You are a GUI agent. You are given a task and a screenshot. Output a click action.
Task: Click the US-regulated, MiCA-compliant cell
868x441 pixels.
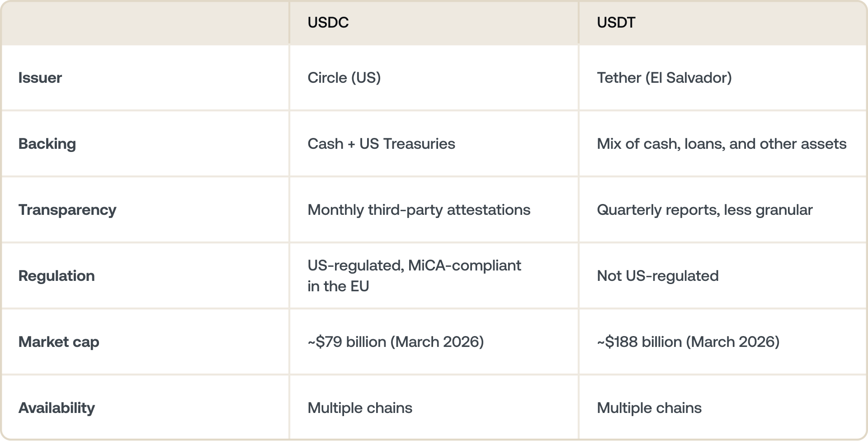coord(414,275)
